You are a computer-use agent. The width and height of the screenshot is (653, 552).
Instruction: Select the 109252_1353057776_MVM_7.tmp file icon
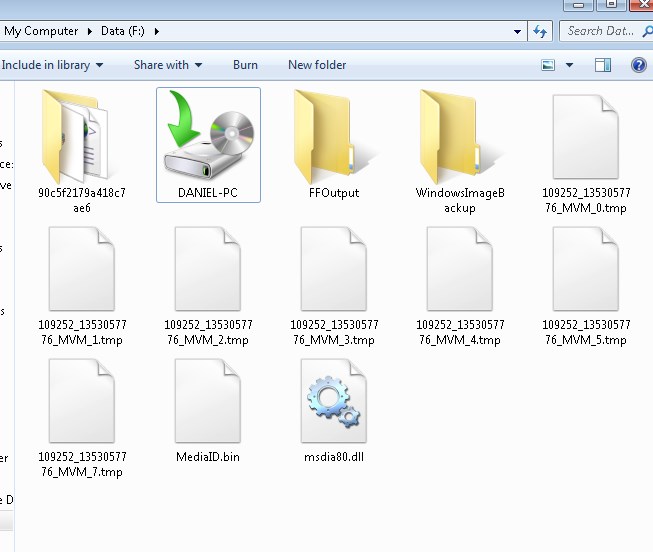pyautogui.click(x=82, y=401)
